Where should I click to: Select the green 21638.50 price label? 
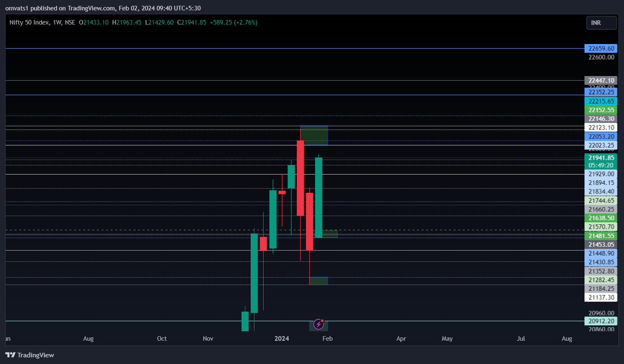point(601,218)
